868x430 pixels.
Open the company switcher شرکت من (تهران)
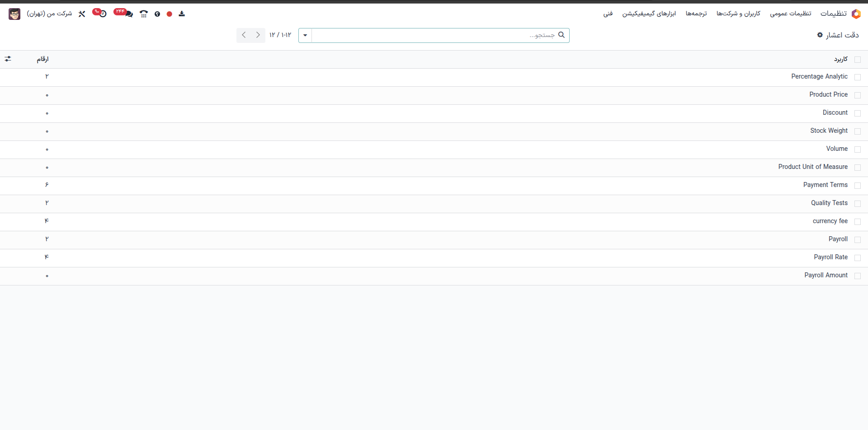49,14
